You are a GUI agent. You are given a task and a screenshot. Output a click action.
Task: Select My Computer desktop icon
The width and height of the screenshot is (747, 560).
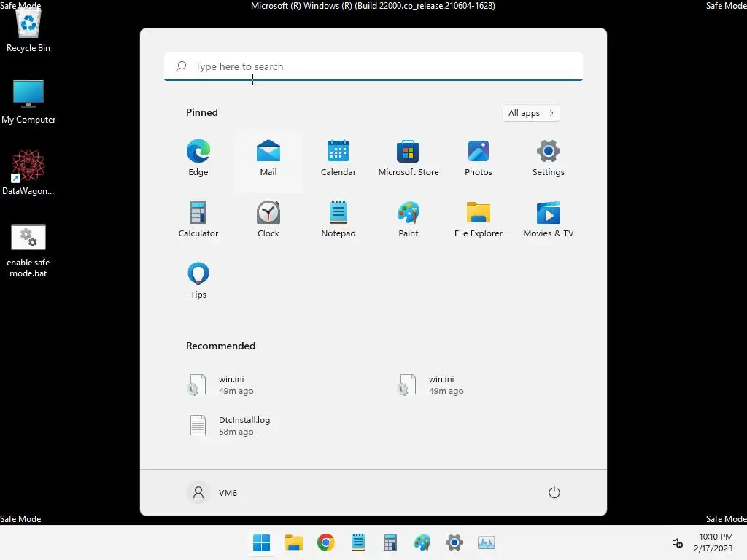point(28,102)
